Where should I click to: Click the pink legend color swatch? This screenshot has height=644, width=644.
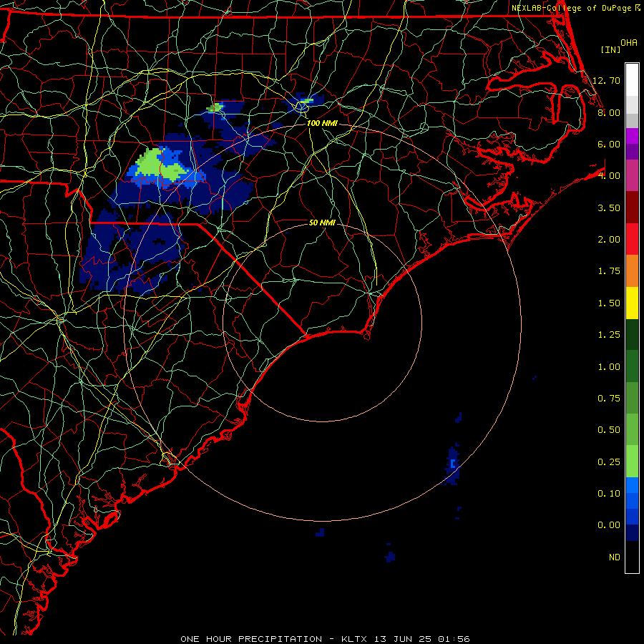[x=632, y=175]
